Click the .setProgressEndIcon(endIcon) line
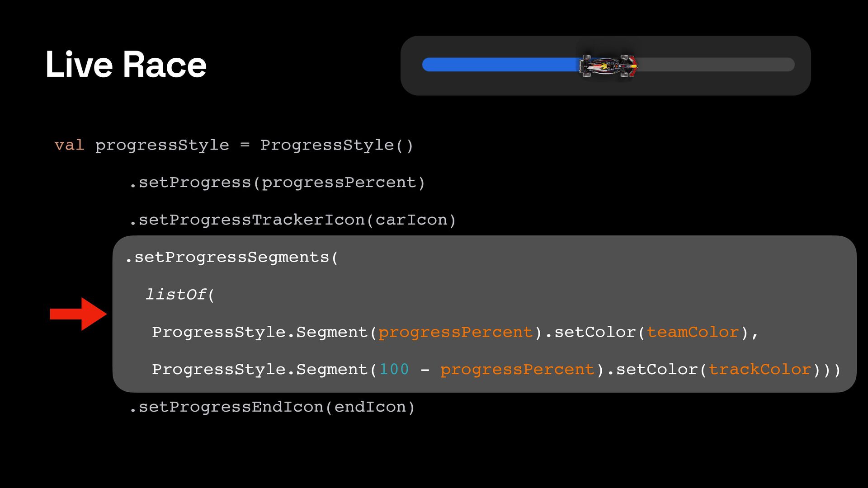 [x=272, y=407]
